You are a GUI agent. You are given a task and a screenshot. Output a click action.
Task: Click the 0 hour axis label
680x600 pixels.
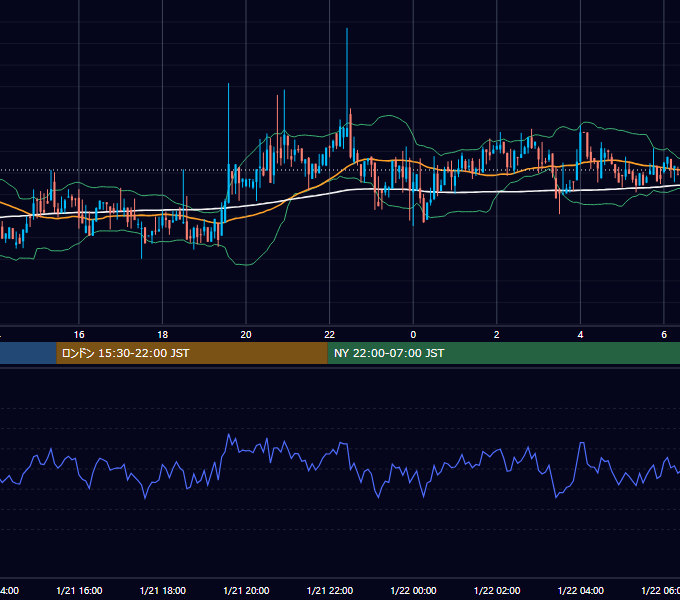click(413, 335)
